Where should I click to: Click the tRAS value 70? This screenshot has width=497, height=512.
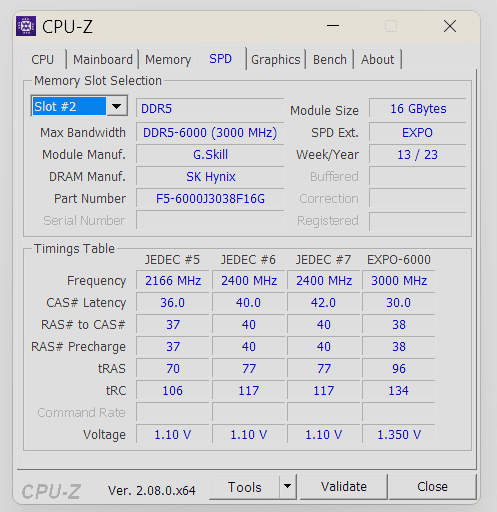[x=173, y=369]
